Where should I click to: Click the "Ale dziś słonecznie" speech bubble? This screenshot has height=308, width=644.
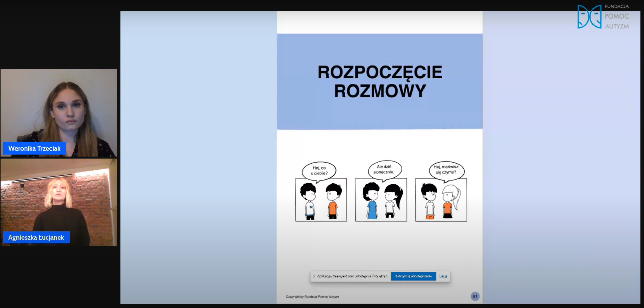point(384,169)
